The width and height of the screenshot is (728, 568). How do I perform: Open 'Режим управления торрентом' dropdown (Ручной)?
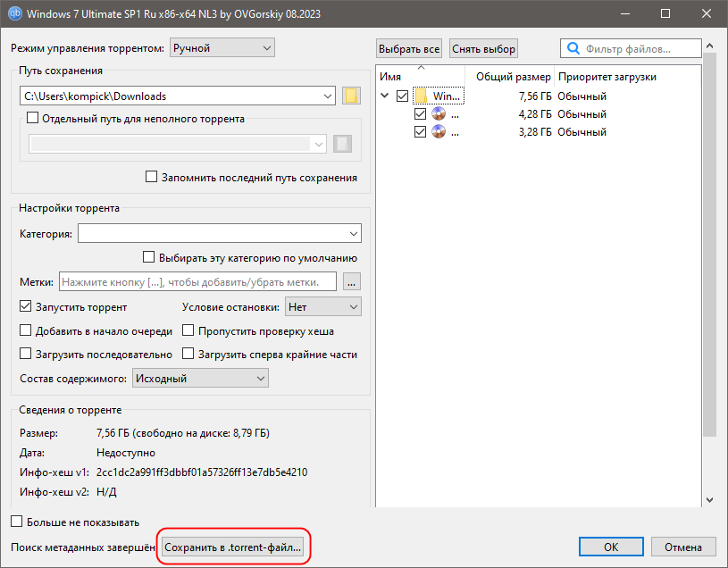point(222,48)
